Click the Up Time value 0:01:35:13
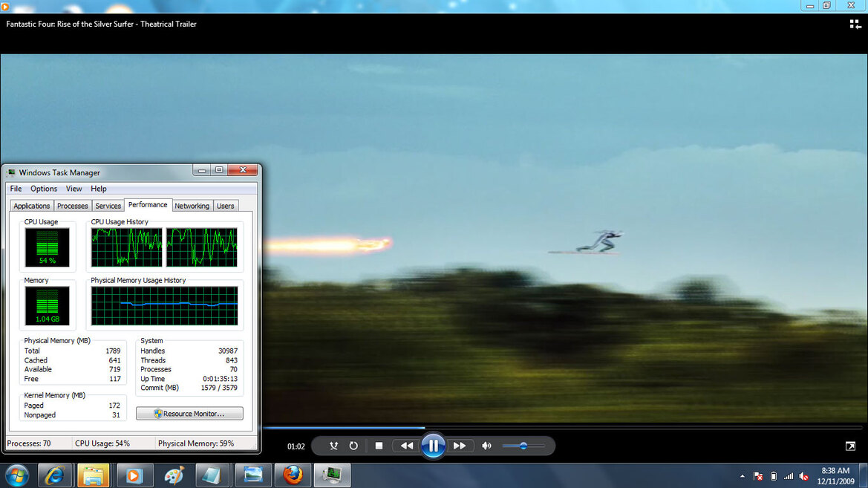The height and width of the screenshot is (488, 868). tap(220, 379)
